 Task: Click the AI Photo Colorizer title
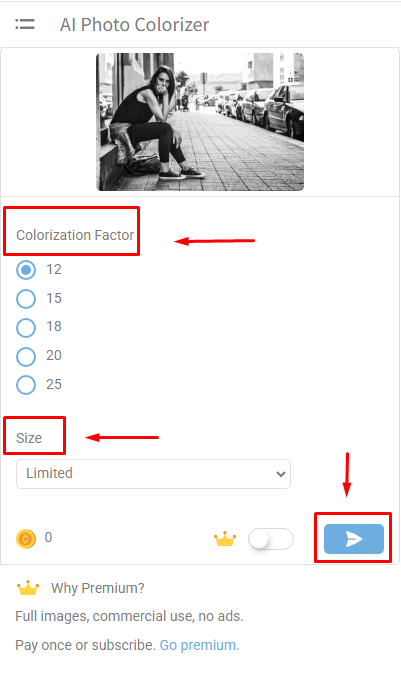pos(134,24)
